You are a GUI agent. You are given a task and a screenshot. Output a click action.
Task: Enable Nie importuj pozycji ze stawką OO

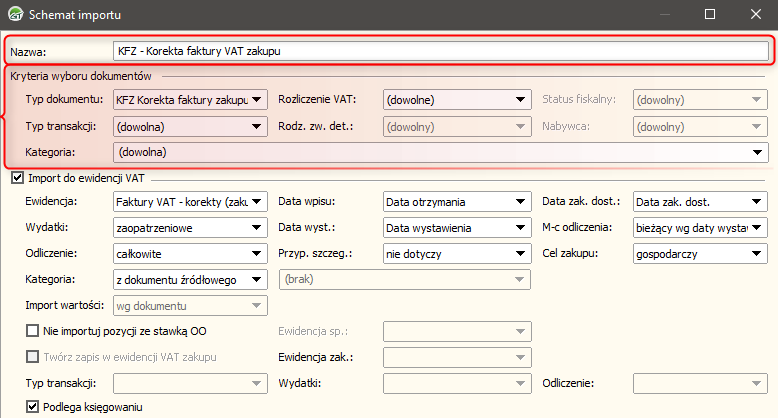33,330
